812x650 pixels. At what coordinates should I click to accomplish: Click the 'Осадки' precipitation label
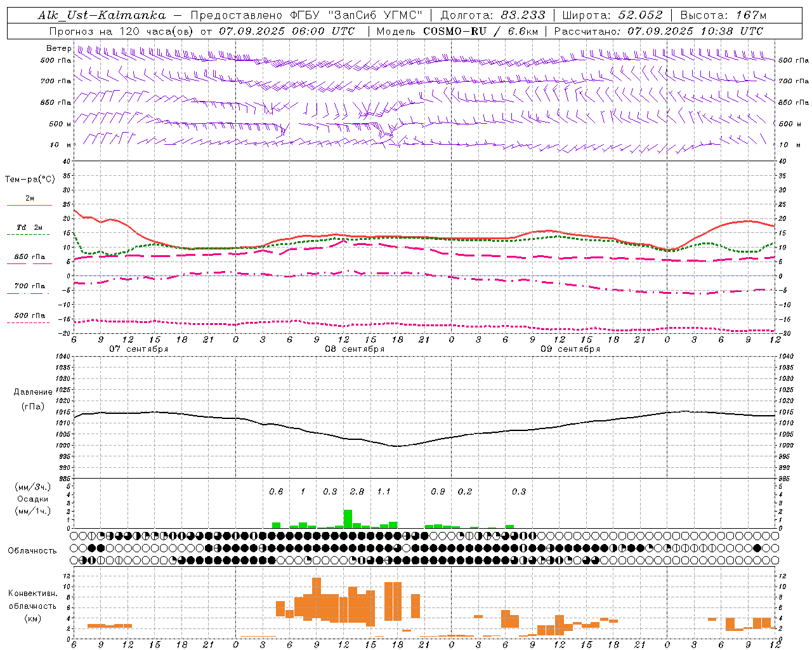[33, 499]
